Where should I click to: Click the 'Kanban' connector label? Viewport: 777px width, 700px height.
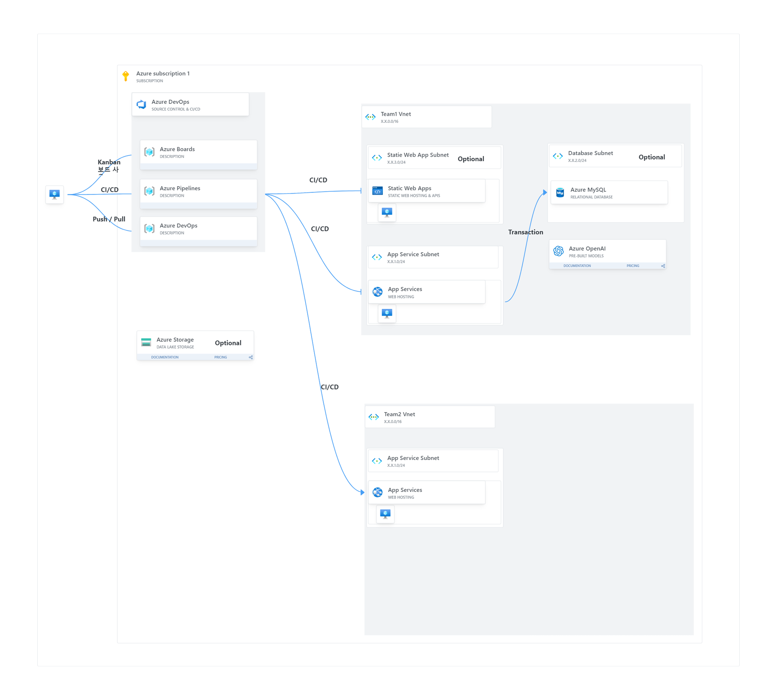tap(109, 162)
